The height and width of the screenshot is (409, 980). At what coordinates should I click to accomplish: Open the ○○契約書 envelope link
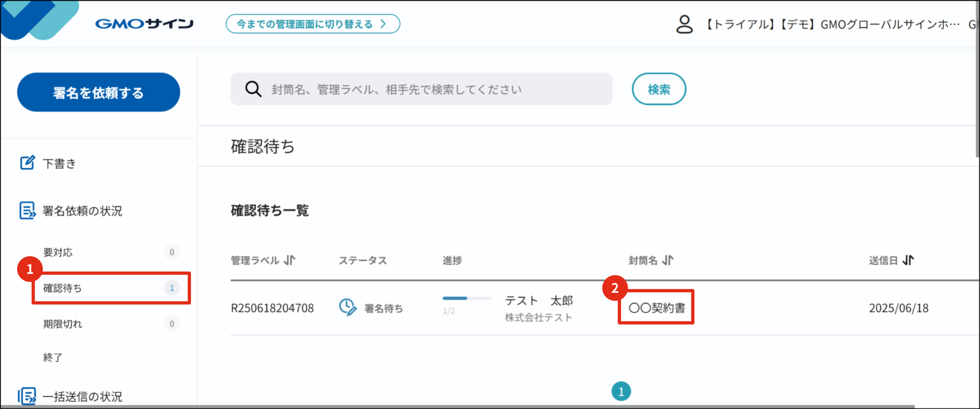657,308
